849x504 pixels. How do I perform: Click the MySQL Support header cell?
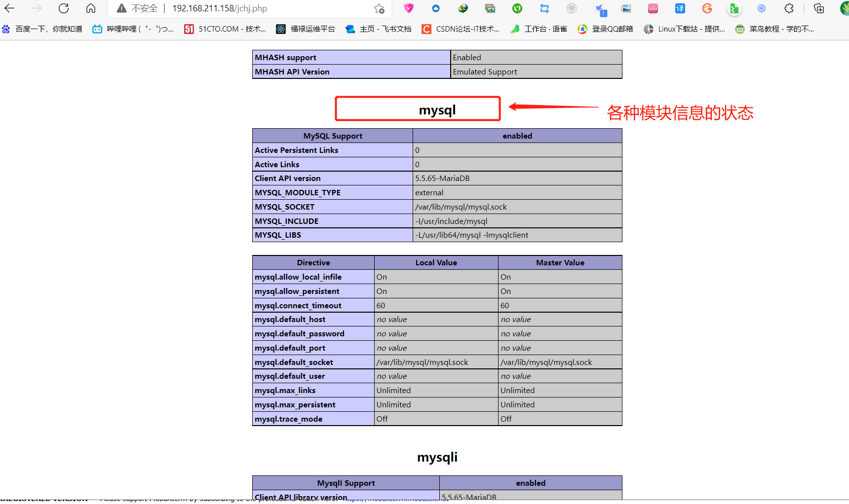pyautogui.click(x=333, y=136)
